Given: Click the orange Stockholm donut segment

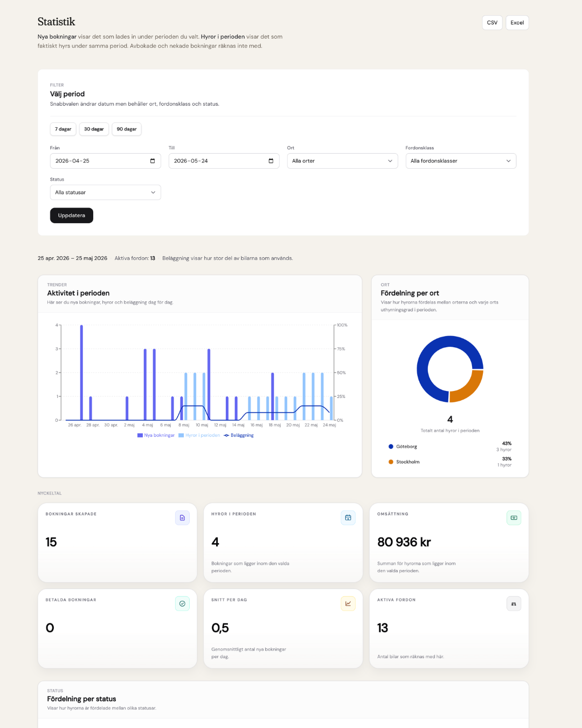Looking at the screenshot, I should click(x=468, y=388).
